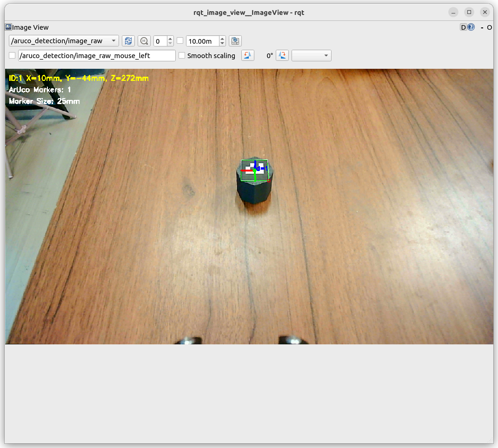The width and height of the screenshot is (498, 448).
Task: Click the detected ArUco marker in image
Action: click(x=254, y=171)
